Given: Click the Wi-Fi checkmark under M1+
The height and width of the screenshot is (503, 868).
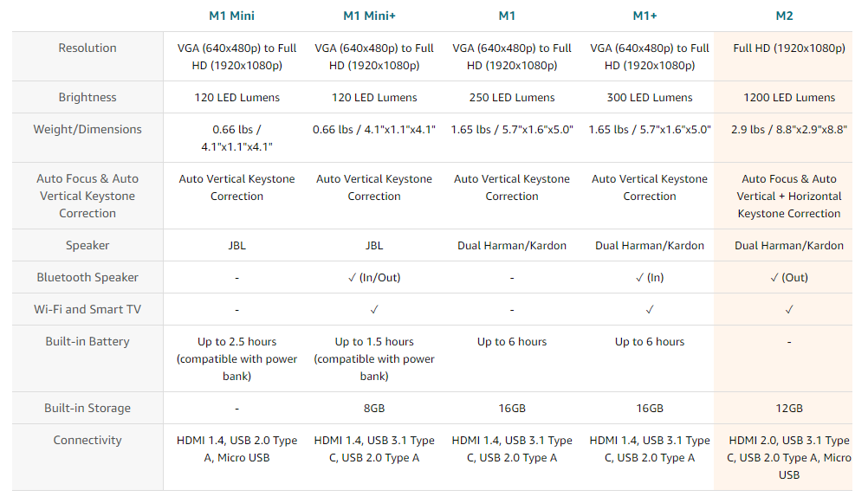Looking at the screenshot, I should coord(650,309).
